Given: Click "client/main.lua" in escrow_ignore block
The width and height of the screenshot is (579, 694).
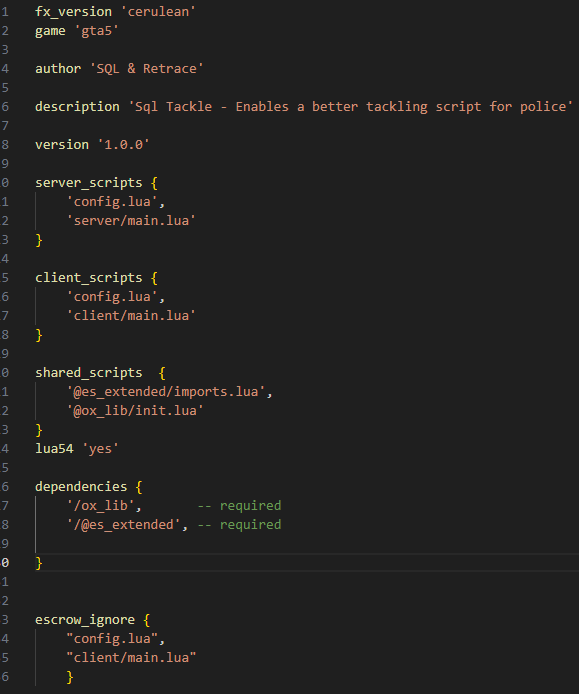Looking at the screenshot, I should (131, 658).
